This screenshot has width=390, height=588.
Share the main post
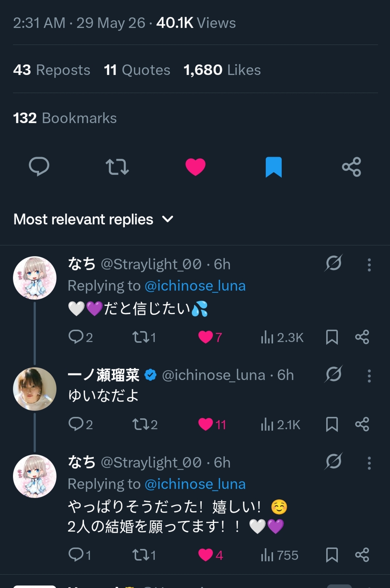click(352, 167)
